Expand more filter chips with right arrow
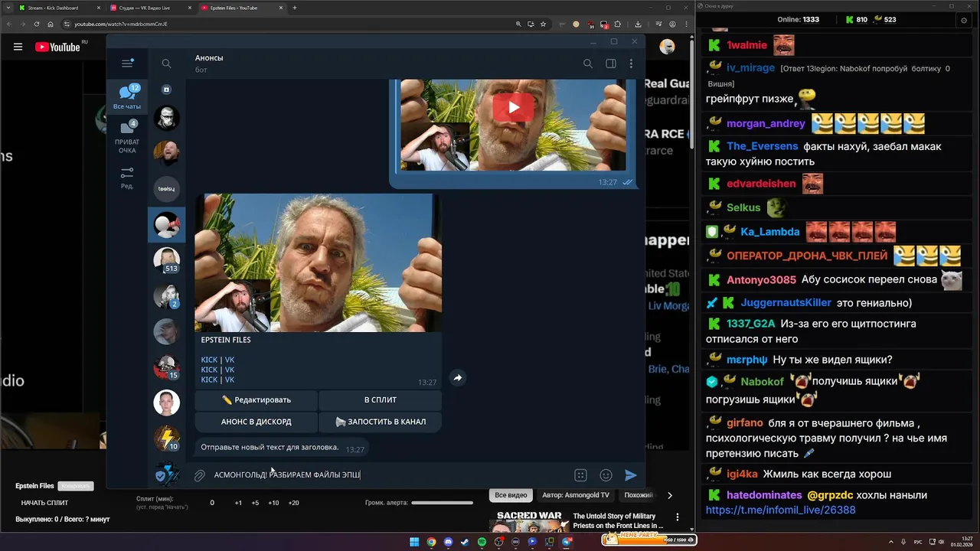 tap(670, 495)
